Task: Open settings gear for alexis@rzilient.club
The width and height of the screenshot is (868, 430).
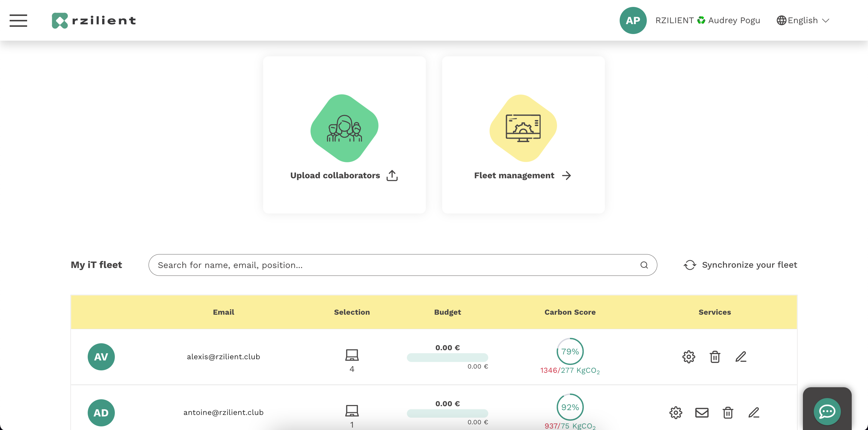Action: point(688,357)
